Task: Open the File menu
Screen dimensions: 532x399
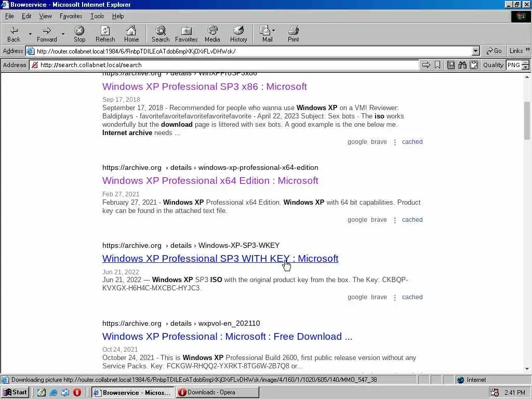Action: [9, 16]
